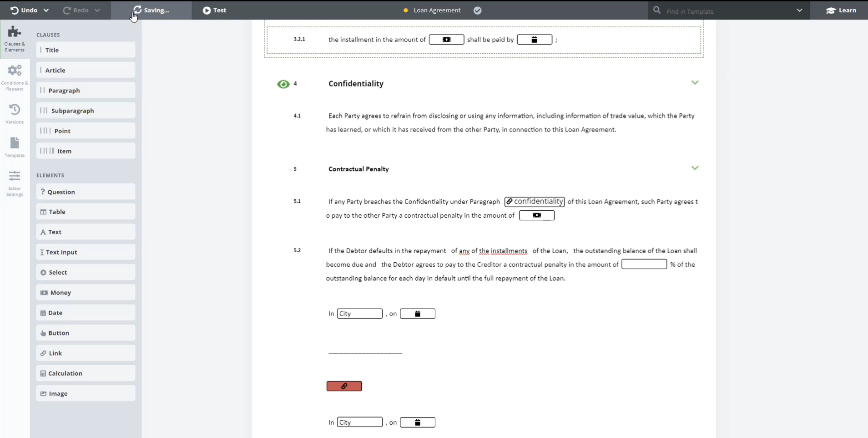
Task: Open the Template panel
Action: click(15, 148)
